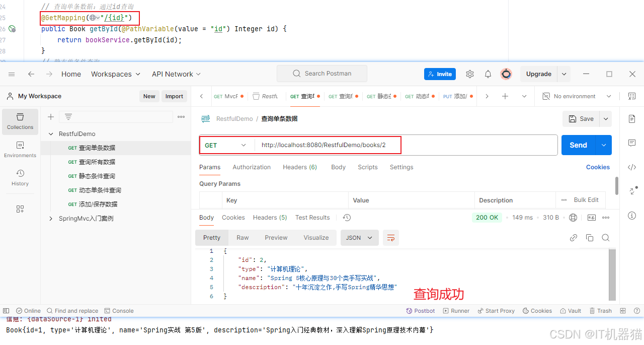Open the No environment selector
This screenshot has width=644, height=345.
[577, 96]
